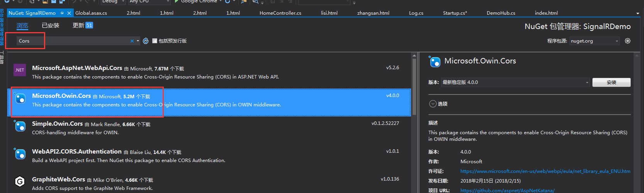Screen dimensions: 644x193
Task: Click the 14.4K 个下载 download count
Action: pos(167,152)
